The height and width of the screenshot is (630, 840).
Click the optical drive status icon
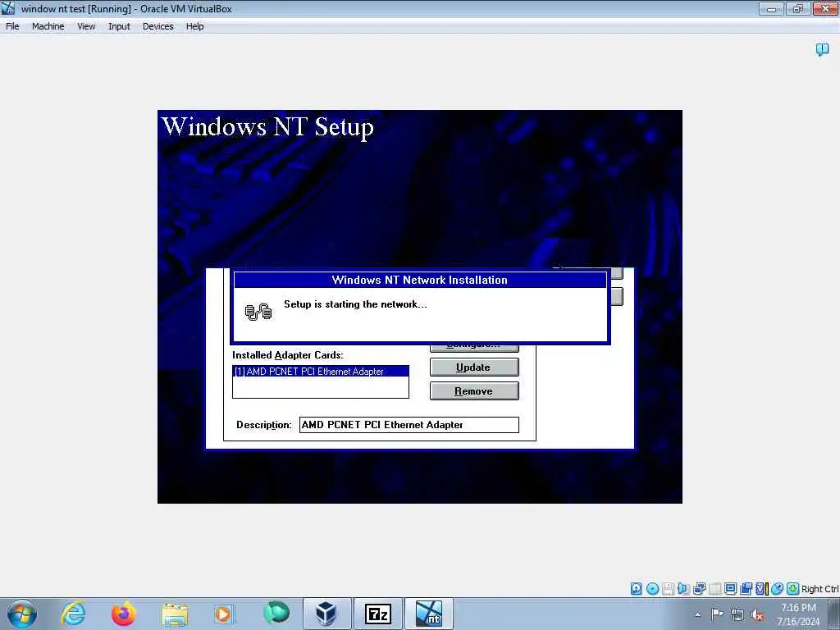coord(652,589)
